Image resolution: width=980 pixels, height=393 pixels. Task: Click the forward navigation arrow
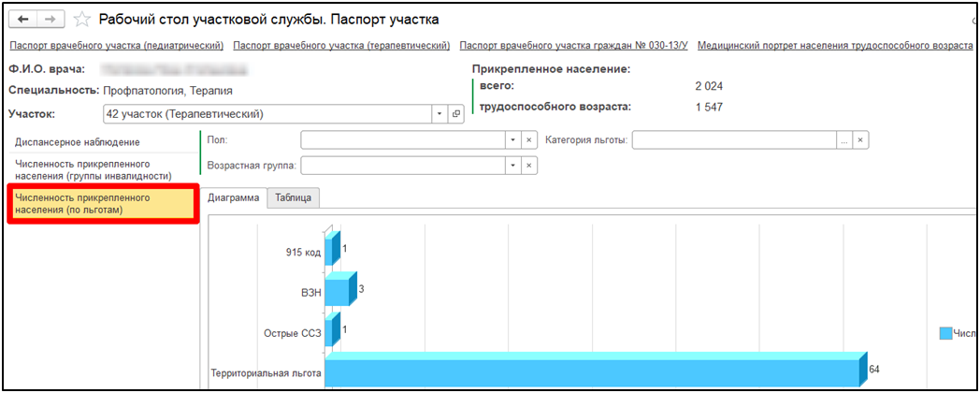(49, 19)
